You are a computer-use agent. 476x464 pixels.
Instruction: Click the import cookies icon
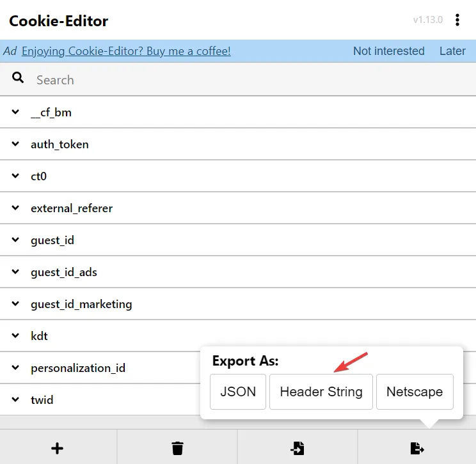297,448
